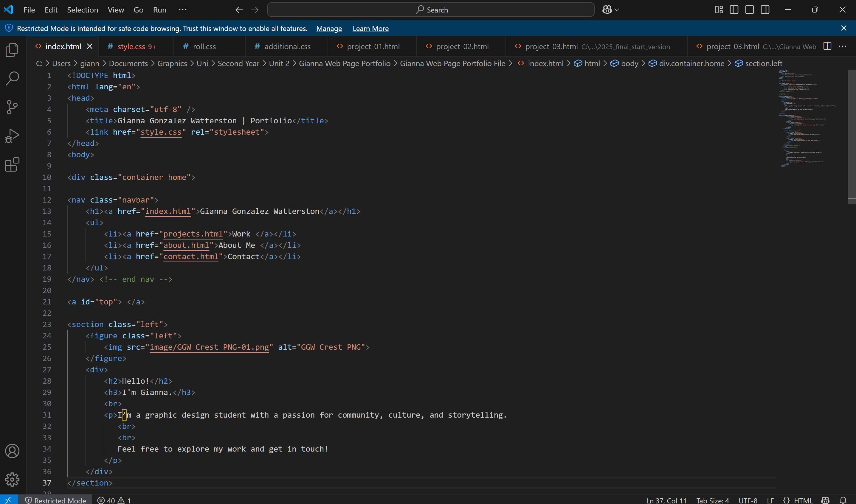Expand the Unit 2 breadcrumb
The height and width of the screenshot is (504, 856).
coord(279,63)
